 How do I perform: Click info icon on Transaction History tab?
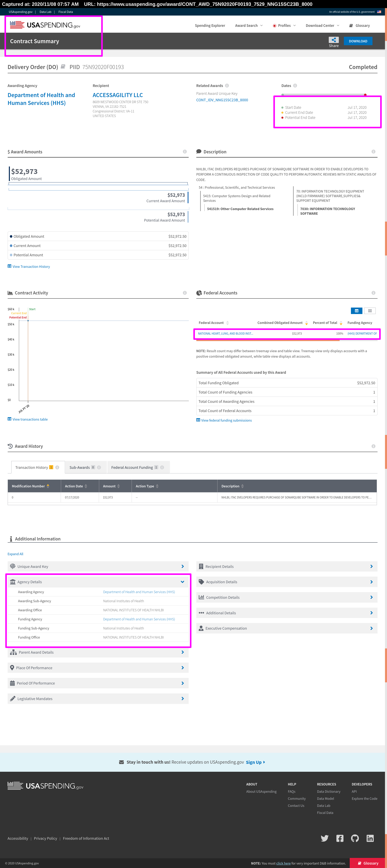57,467
